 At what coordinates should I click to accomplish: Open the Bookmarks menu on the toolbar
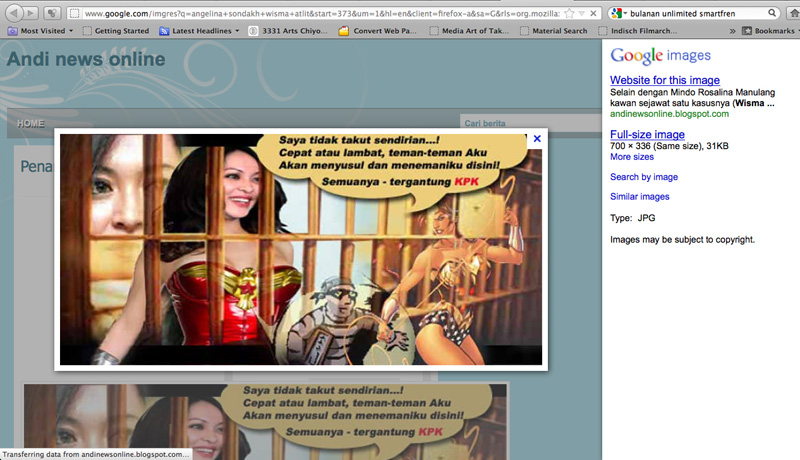coord(770,31)
